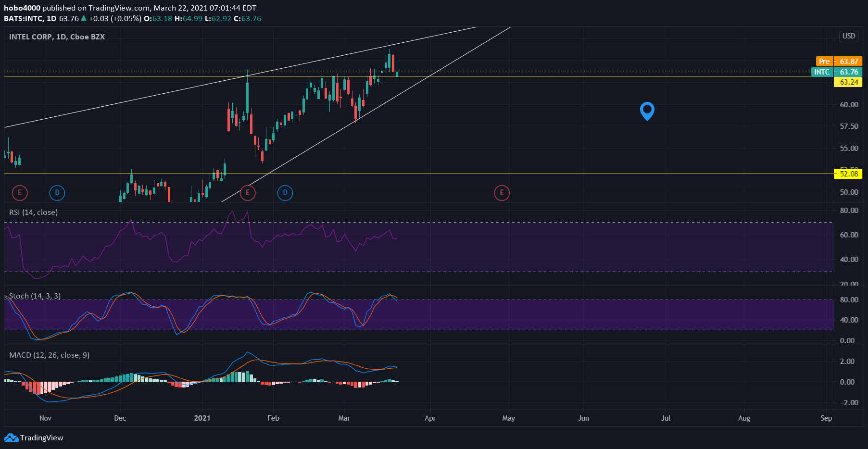Click the upcoming earnings E marker in late April

pyautogui.click(x=502, y=193)
